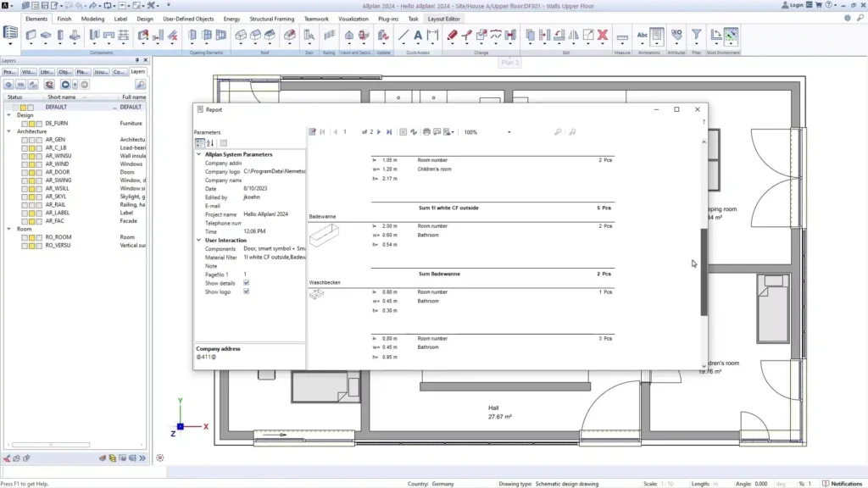Uncheck the Show details option
Image resolution: width=868 pixels, height=488 pixels.
click(x=246, y=283)
